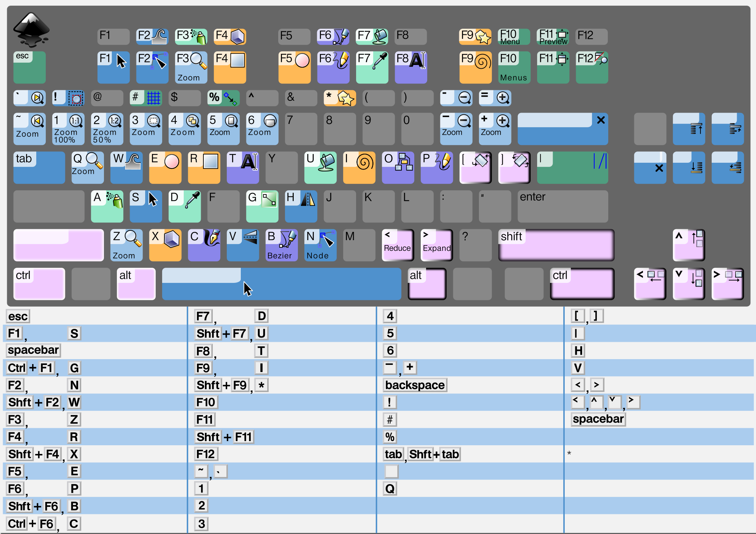
Task: Click the G gradient tool key
Action: pyautogui.click(x=262, y=206)
